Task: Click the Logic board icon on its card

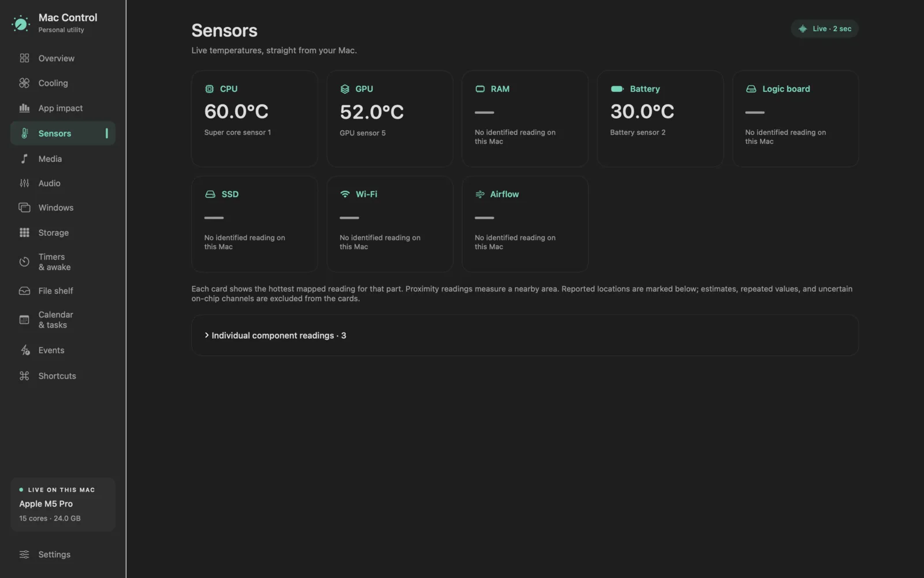Action: 751,89
